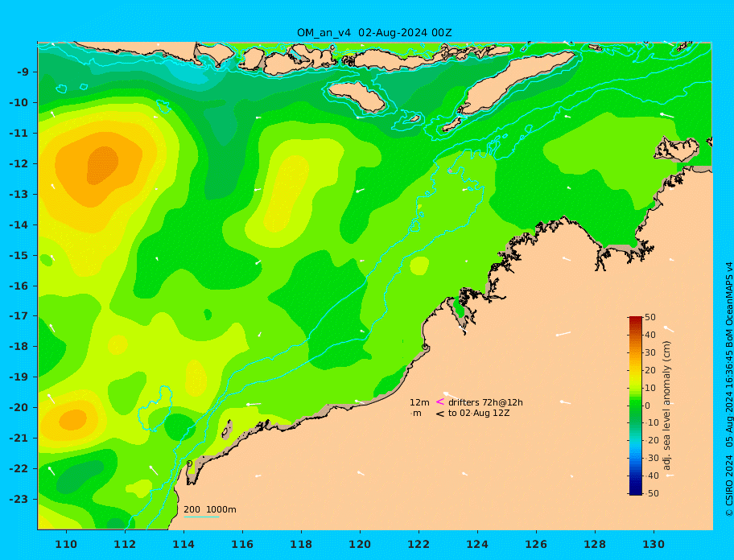Click the dark orange anomaly peak near 111E 12S
Image resolution: width=734 pixels, height=560 pixels.
102,165
